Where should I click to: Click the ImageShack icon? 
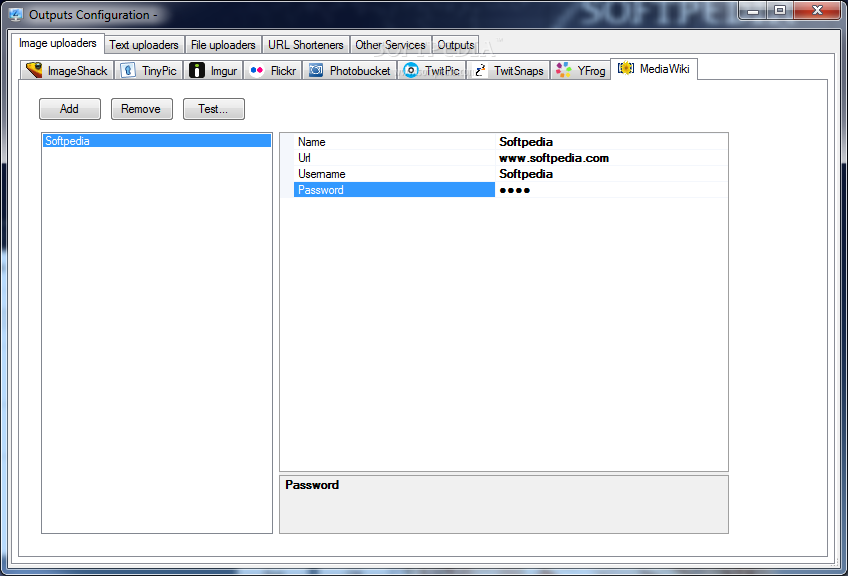coord(34,70)
